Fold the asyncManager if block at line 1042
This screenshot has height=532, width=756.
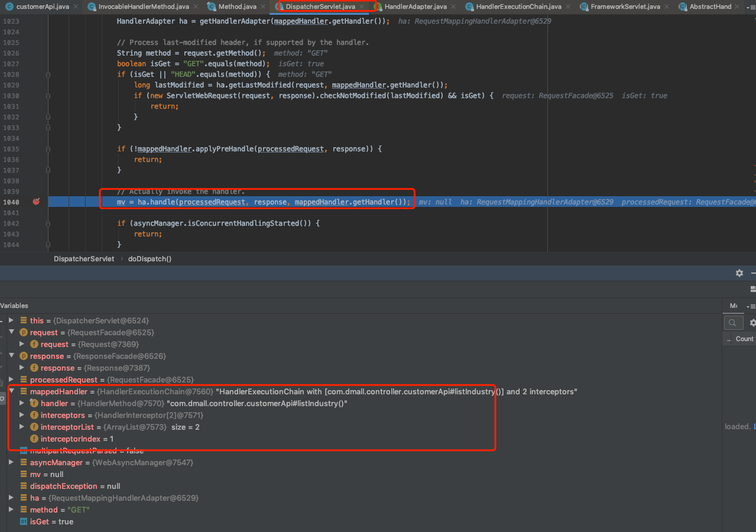point(47,223)
